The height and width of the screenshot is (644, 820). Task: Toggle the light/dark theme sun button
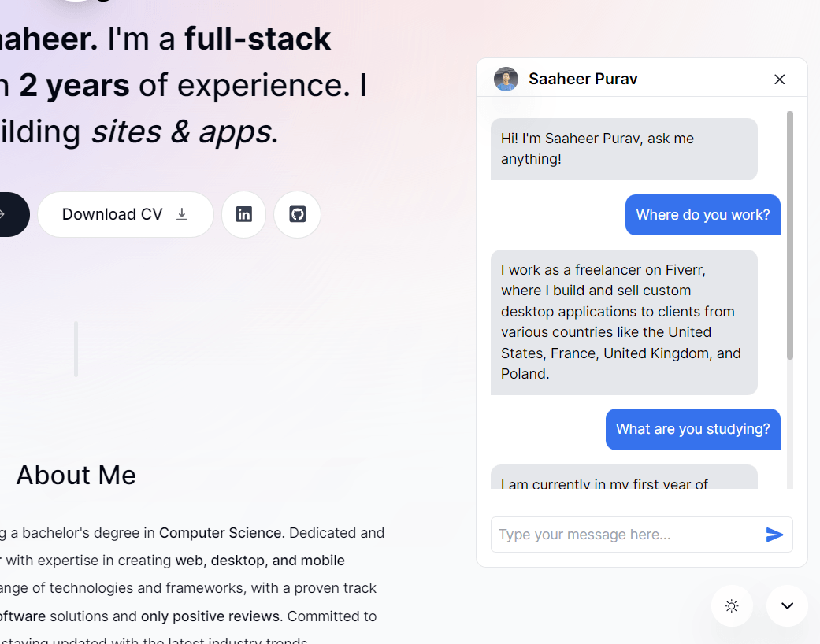tap(732, 606)
